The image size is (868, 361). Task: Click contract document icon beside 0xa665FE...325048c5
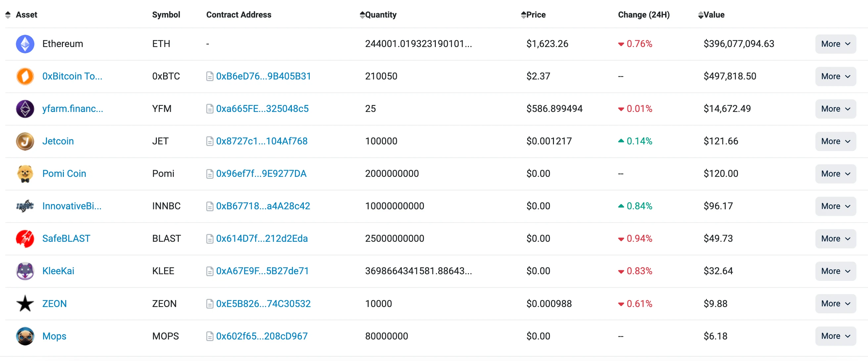(209, 109)
